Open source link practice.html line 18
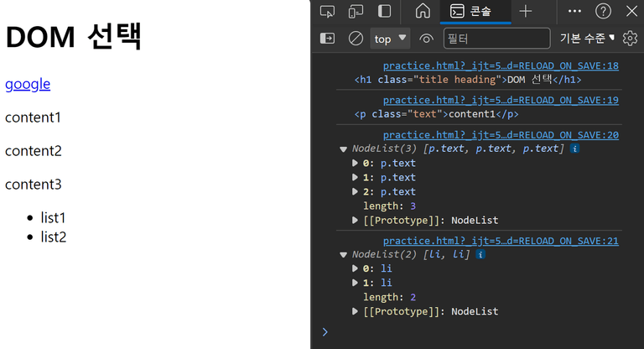This screenshot has width=644, height=349. (501, 65)
